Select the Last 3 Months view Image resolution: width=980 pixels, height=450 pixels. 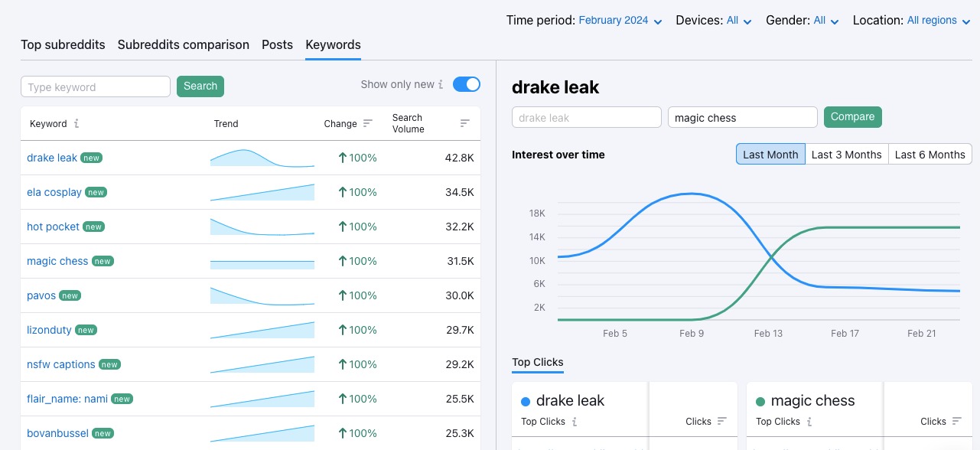(847, 154)
